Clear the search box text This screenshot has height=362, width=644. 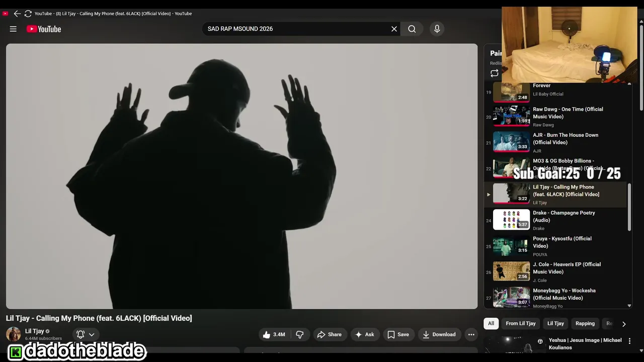click(394, 29)
